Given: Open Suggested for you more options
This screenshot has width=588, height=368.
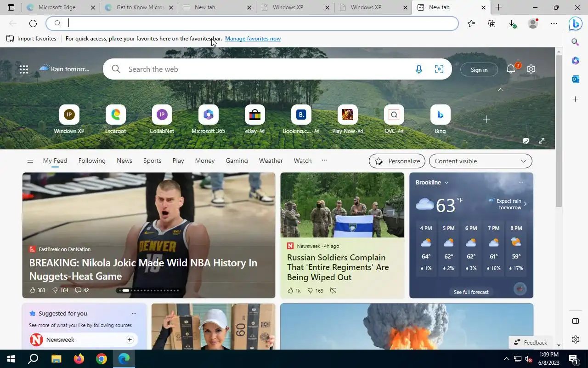Looking at the screenshot, I should (134, 313).
